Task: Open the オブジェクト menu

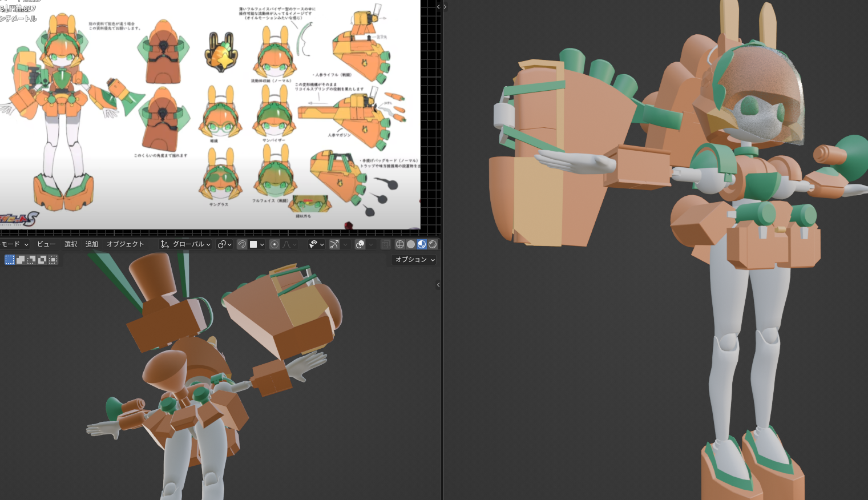Action: tap(126, 244)
